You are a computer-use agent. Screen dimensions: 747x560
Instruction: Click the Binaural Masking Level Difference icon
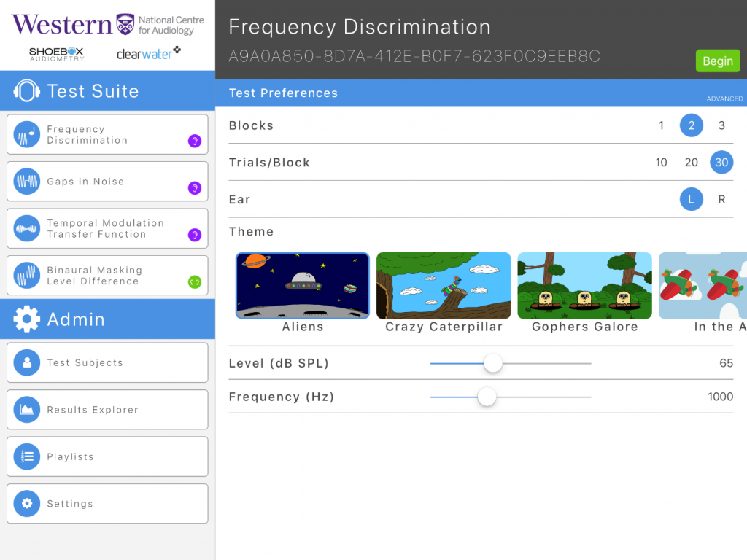click(27, 276)
